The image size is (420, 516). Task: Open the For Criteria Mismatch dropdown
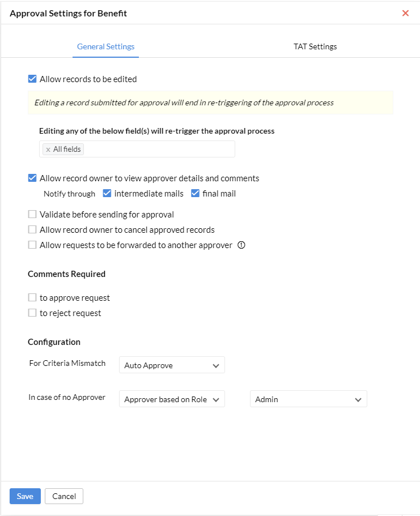point(172,365)
